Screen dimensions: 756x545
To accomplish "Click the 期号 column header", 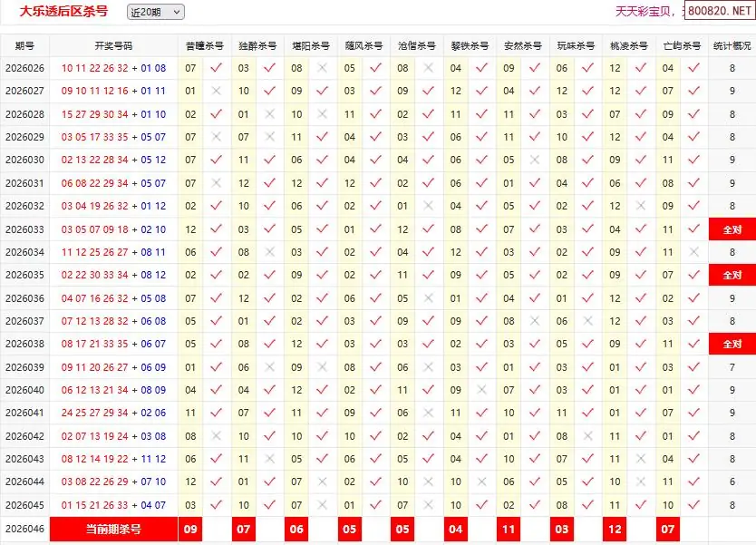I will pyautogui.click(x=24, y=45).
